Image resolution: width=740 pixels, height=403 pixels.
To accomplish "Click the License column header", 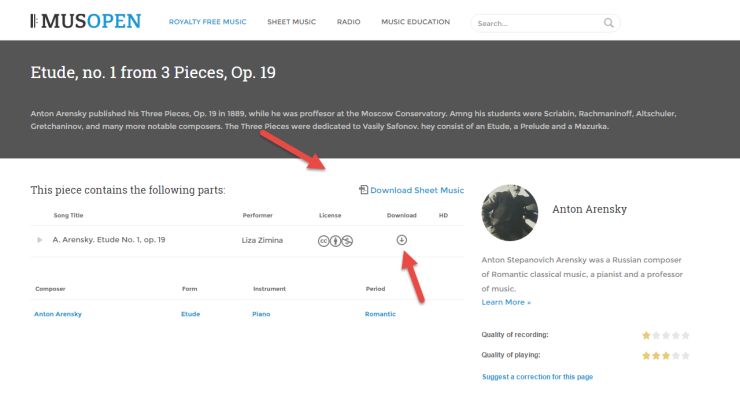I will pyautogui.click(x=330, y=215).
